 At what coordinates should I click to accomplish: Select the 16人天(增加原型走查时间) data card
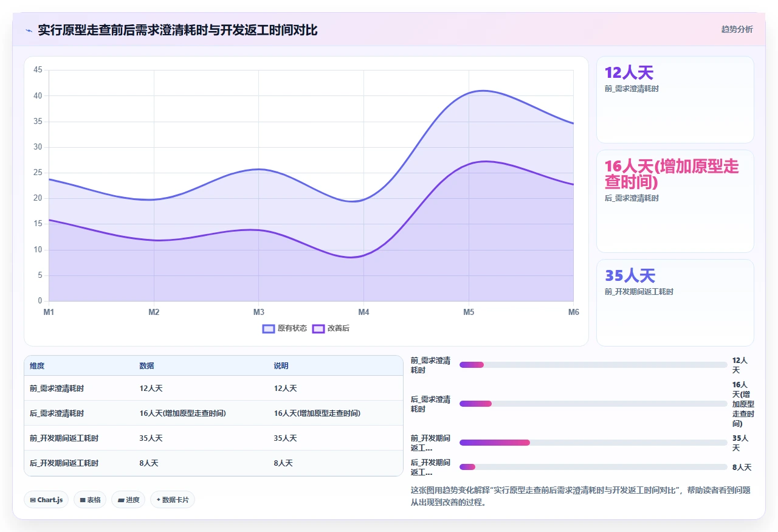click(x=675, y=201)
